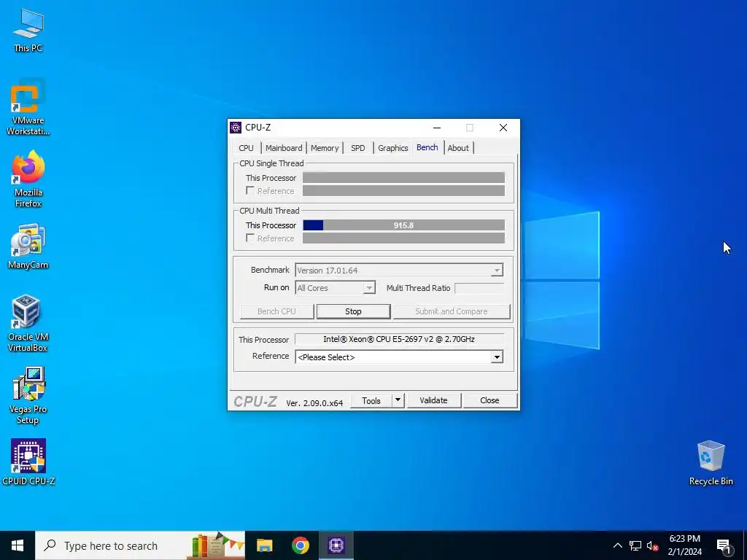Open Mozilla Firefox desktop shortcut
The height and width of the screenshot is (560, 747).
tap(28, 179)
